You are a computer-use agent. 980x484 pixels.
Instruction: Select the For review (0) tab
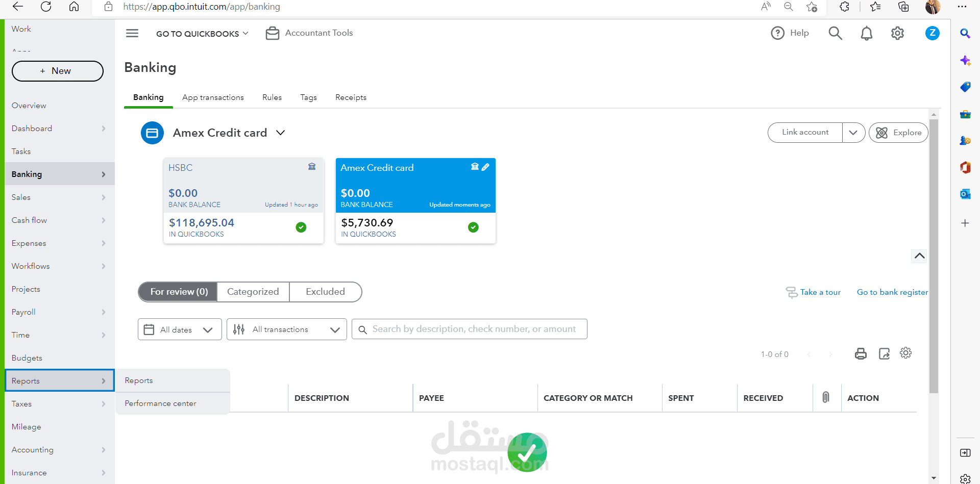179,292
